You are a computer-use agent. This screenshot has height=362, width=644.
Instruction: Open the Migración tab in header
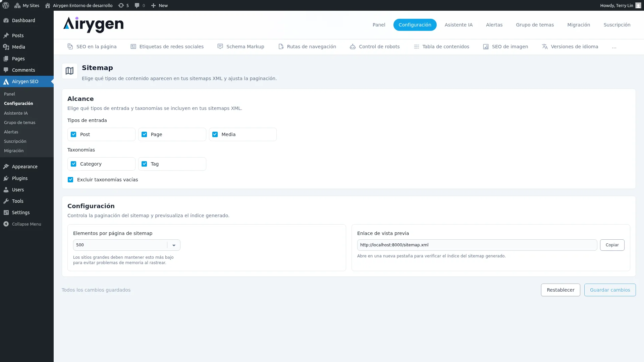579,25
